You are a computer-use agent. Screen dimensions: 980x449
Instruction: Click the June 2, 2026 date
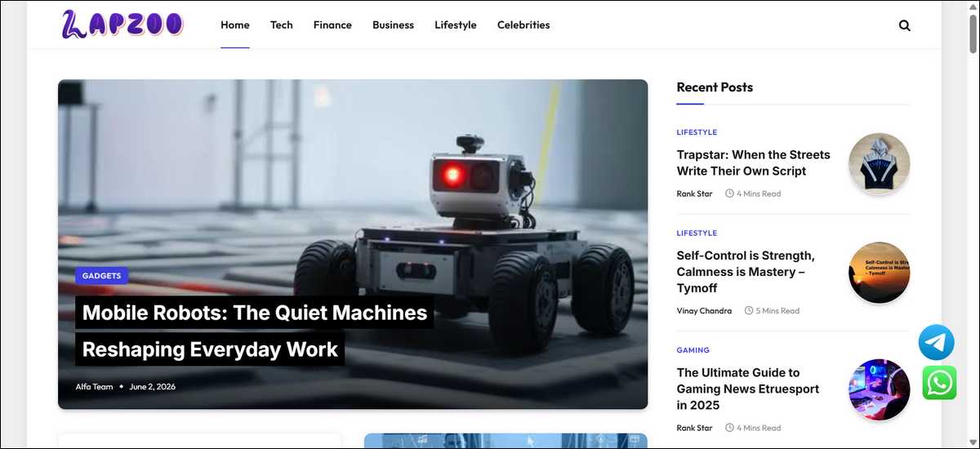[x=153, y=387]
